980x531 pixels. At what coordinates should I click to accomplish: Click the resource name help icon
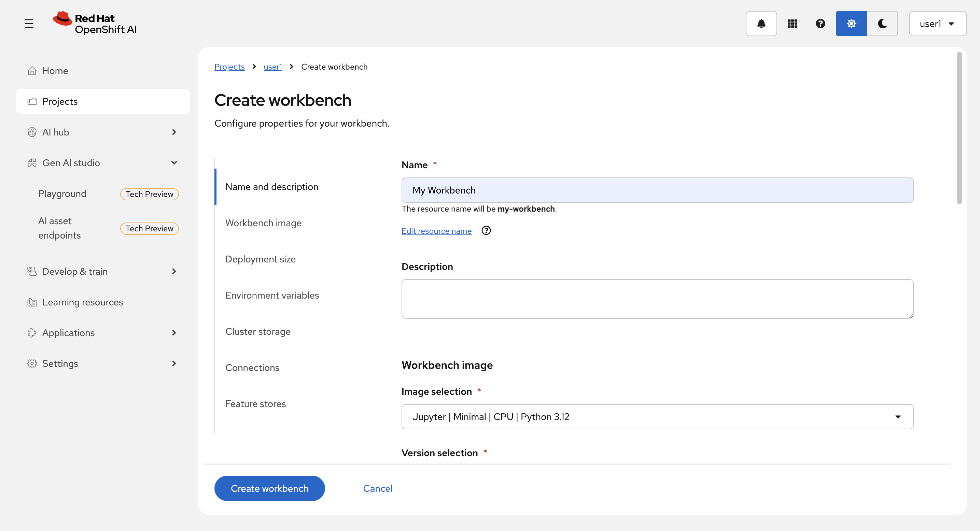point(486,230)
